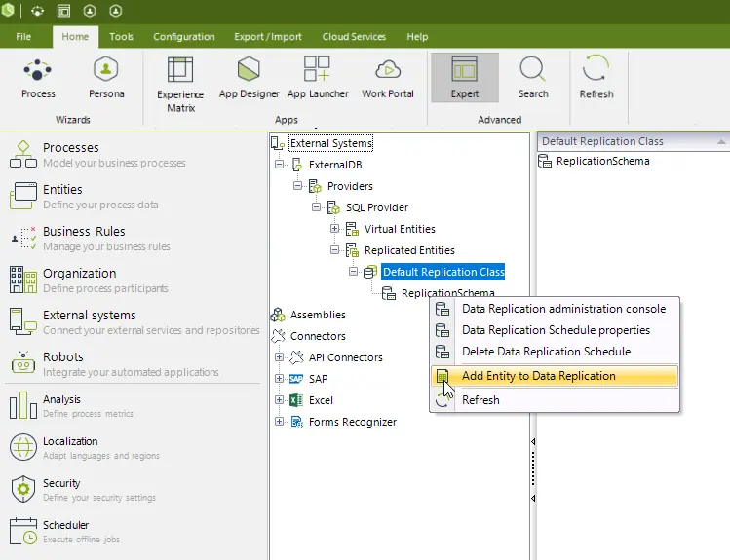
Task: Open External systems module
Action: point(134,321)
